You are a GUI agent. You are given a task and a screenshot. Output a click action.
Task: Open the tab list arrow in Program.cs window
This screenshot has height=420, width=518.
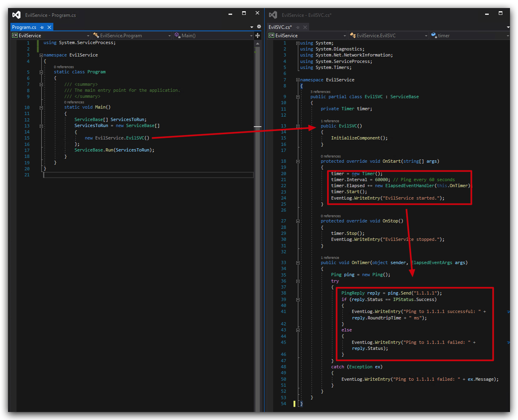(x=252, y=27)
